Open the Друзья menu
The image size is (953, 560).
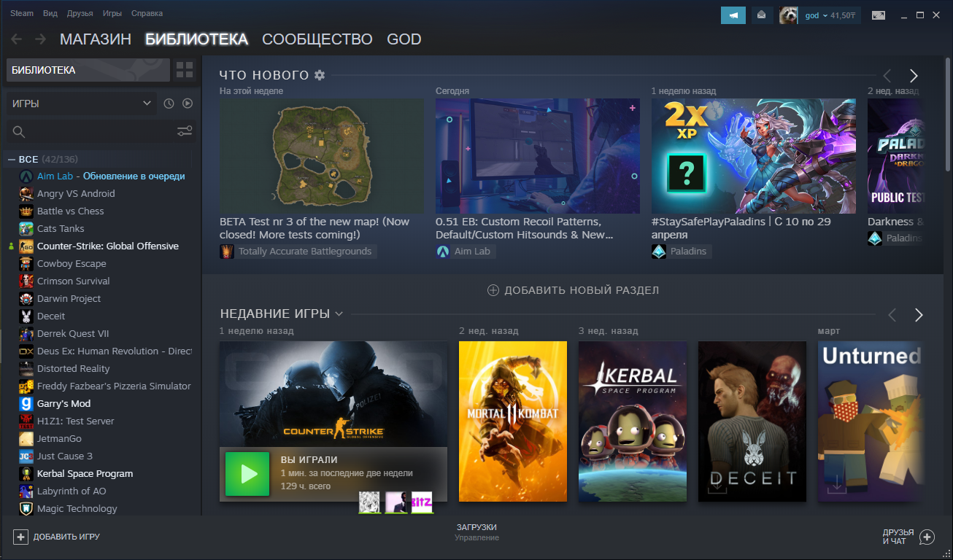(x=80, y=14)
